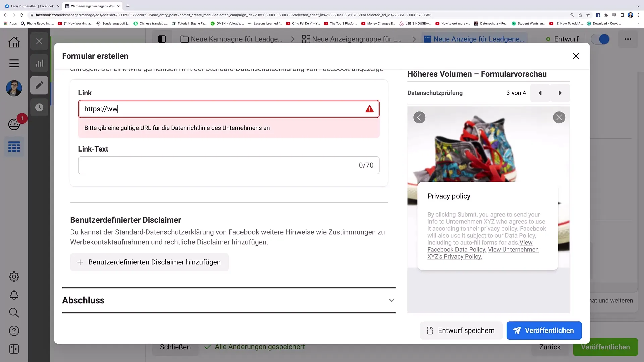Open browser extensions puzzle icon
Image resolution: width=644 pixels, height=362 pixels.
[x=606, y=15]
